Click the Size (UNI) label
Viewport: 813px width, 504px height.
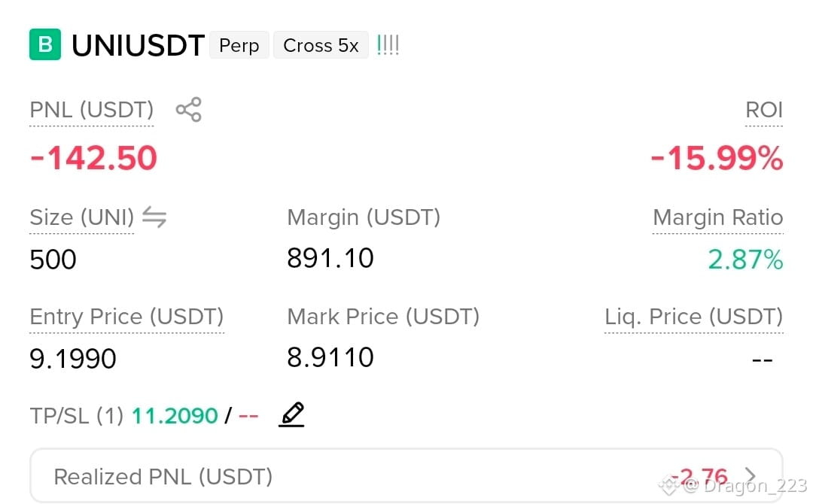[x=82, y=217]
